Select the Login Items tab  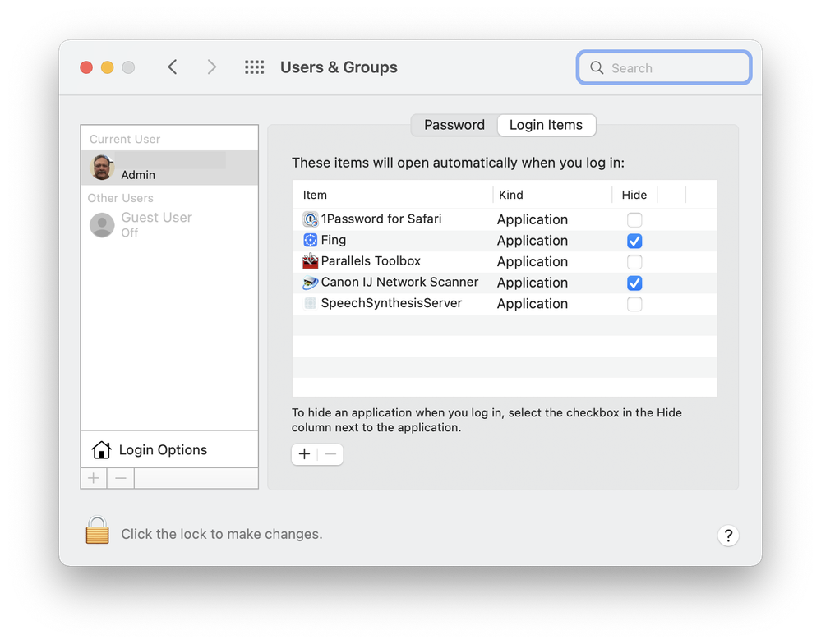(x=546, y=125)
